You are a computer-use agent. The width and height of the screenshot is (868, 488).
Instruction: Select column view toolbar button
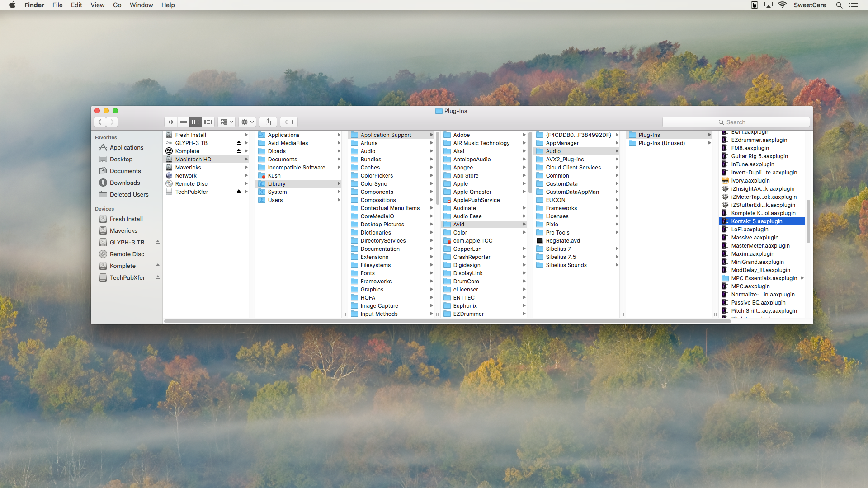pyautogui.click(x=196, y=122)
